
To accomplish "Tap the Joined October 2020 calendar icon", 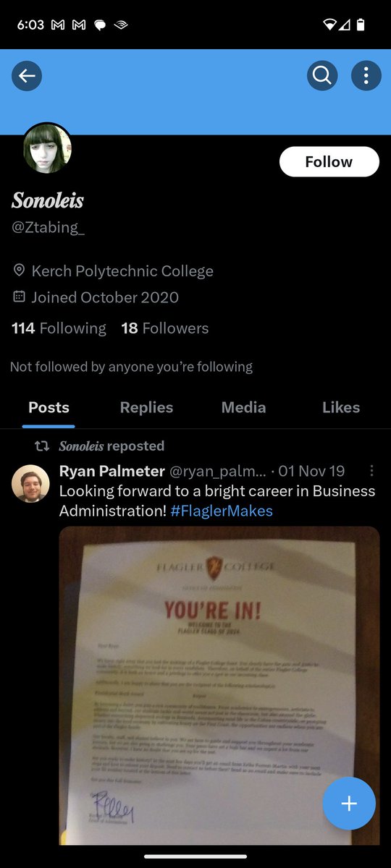I will (19, 297).
